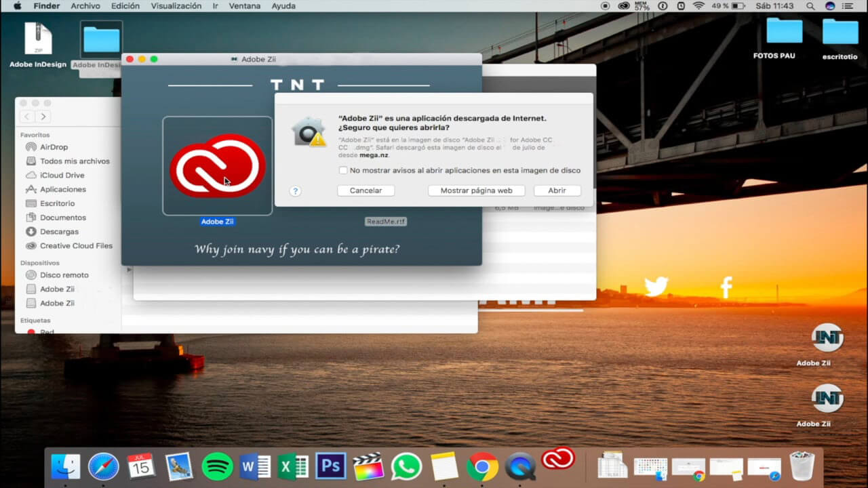Open Google Chrome from the dock
The image size is (868, 488).
tap(482, 466)
